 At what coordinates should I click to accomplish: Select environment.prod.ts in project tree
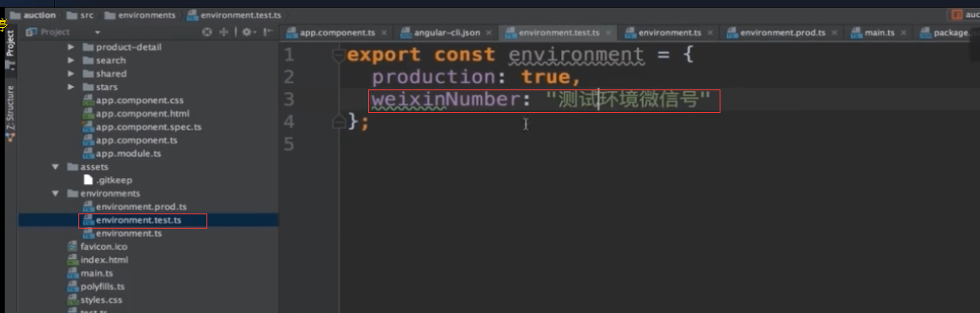(x=134, y=207)
